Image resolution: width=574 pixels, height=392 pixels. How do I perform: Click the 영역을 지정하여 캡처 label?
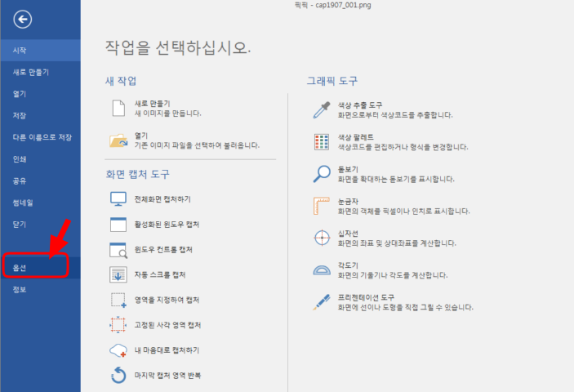point(167,301)
